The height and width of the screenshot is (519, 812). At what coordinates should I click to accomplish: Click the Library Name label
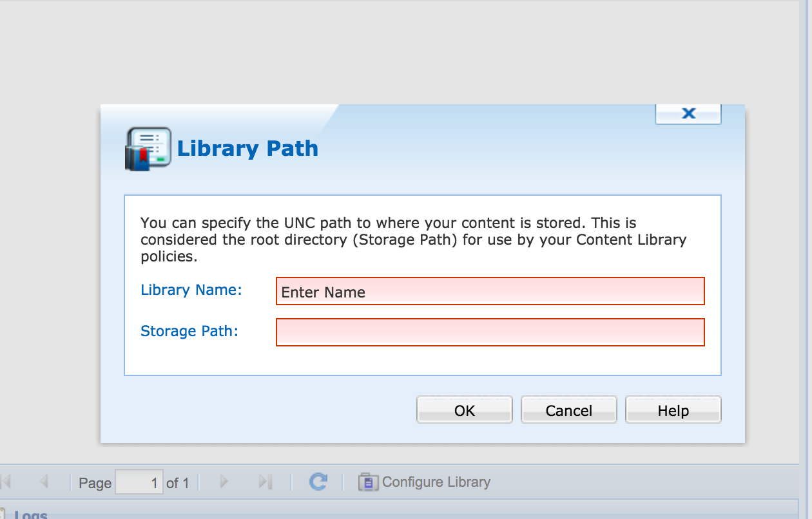coord(191,290)
